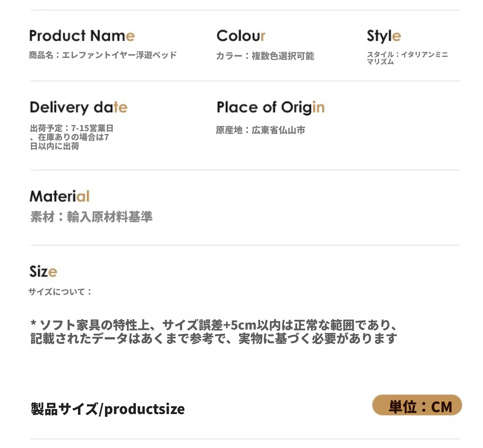The image size is (483, 448).
Task: Click the Style heading
Action: click(x=384, y=36)
